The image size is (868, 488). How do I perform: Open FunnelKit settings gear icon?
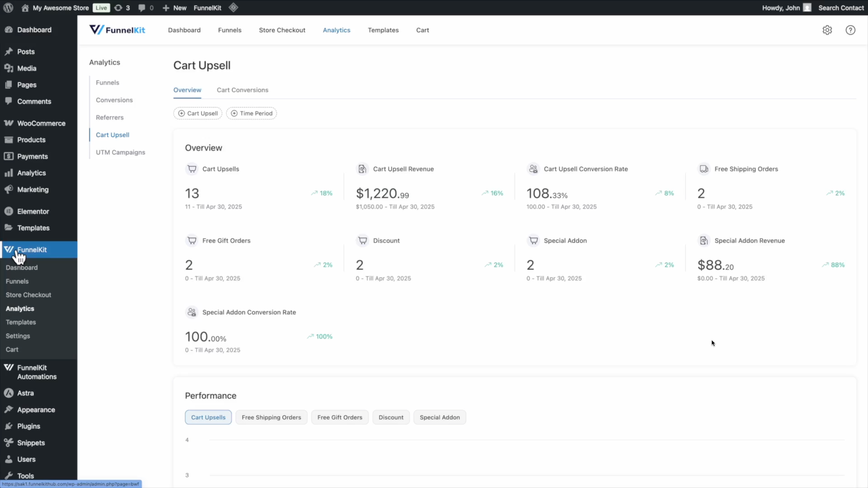(x=827, y=30)
